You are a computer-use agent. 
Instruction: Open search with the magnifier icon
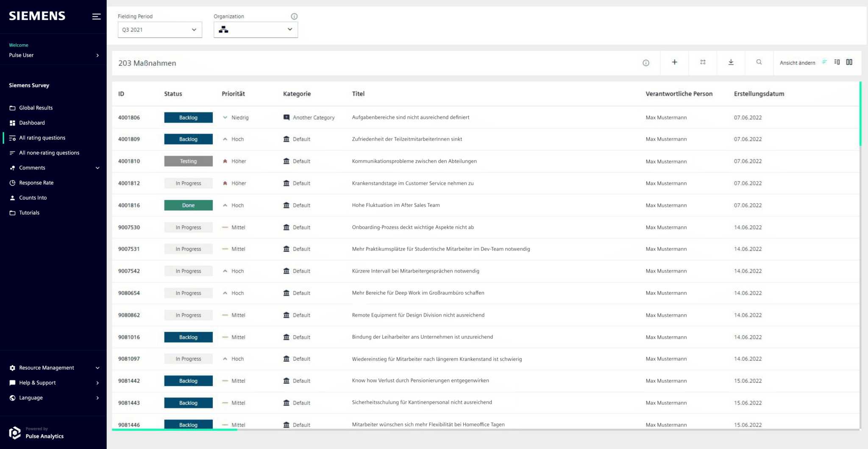[x=759, y=62]
